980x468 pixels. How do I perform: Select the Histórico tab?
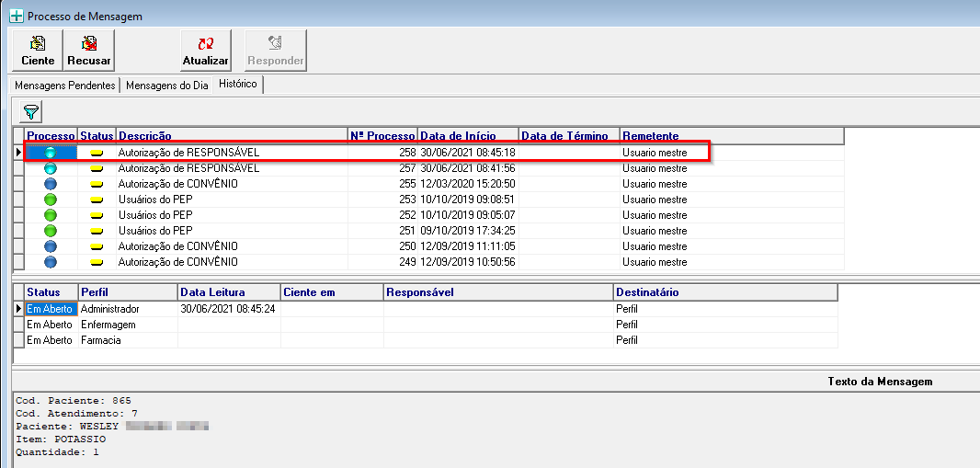coord(237,85)
